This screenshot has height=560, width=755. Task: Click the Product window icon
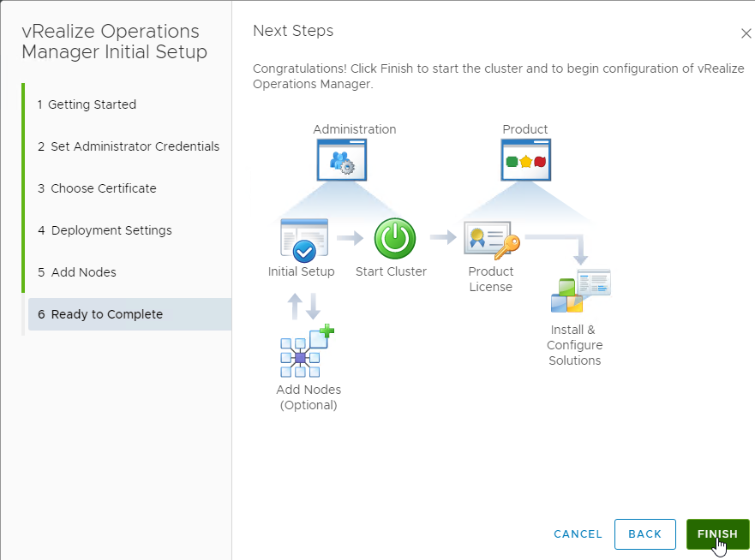[x=526, y=160]
